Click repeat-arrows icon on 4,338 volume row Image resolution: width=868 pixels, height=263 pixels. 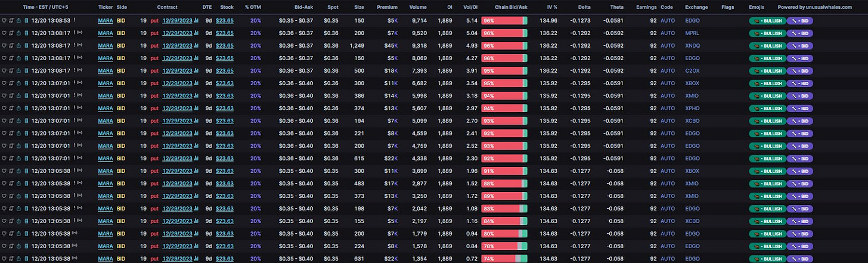click(x=12, y=158)
